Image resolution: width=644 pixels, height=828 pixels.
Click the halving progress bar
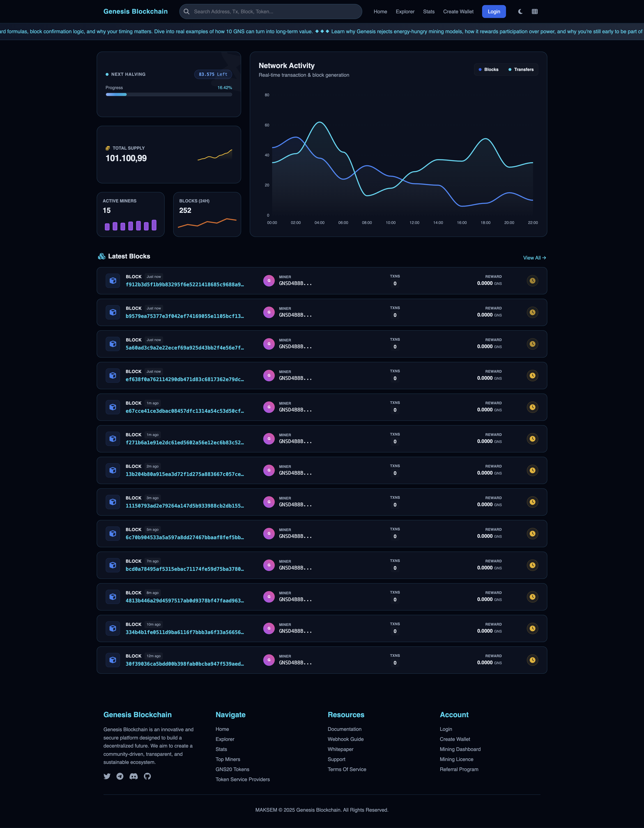(169, 94)
